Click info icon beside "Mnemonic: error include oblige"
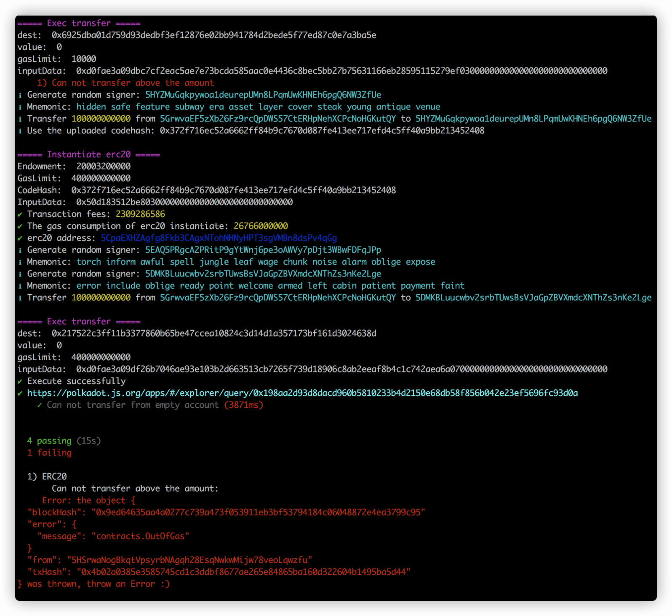672x616 pixels. (x=20, y=286)
